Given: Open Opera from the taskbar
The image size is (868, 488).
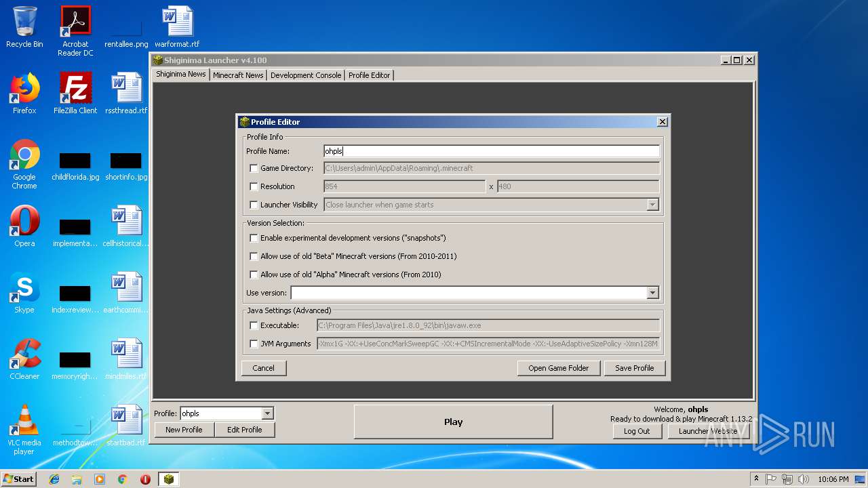Looking at the screenshot, I should click(145, 479).
